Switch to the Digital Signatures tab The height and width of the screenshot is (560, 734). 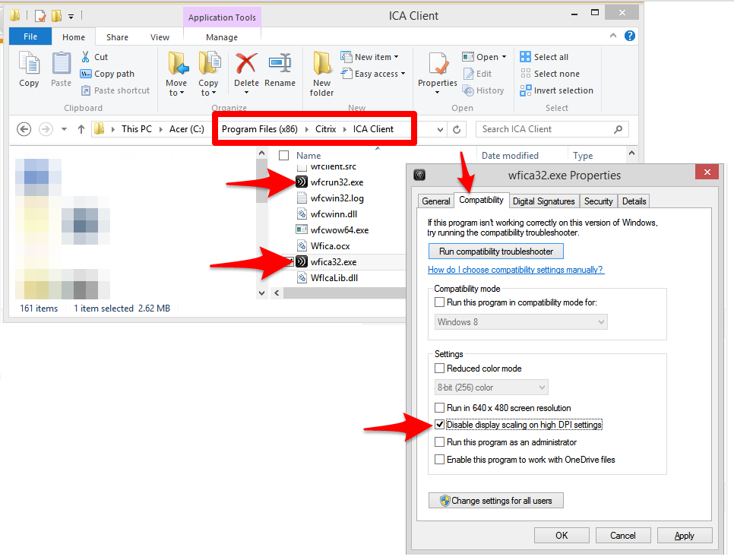(x=543, y=201)
